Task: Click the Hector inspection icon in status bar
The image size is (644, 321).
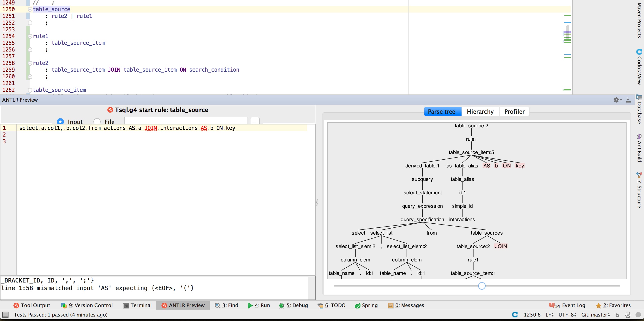Action: point(628,315)
